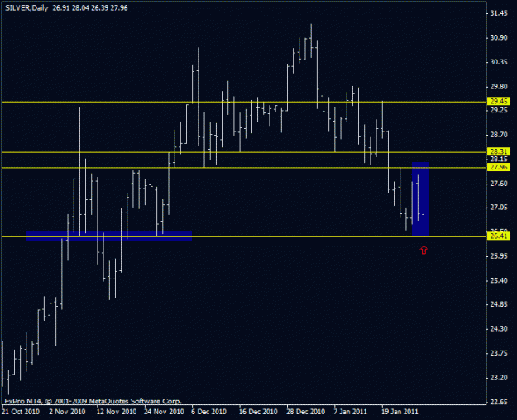
Task: Click the 25.95 price scale label
Action: tap(499, 256)
